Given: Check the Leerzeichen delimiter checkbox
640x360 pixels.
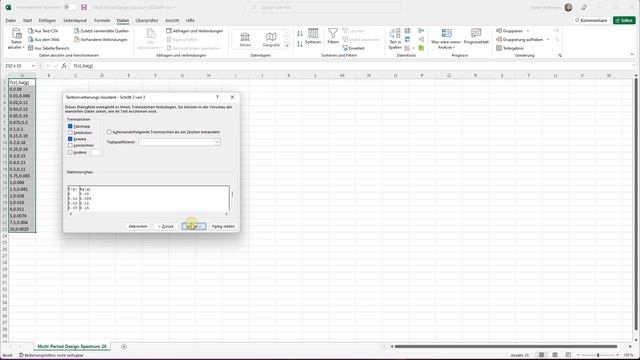Looking at the screenshot, I should point(70,145).
